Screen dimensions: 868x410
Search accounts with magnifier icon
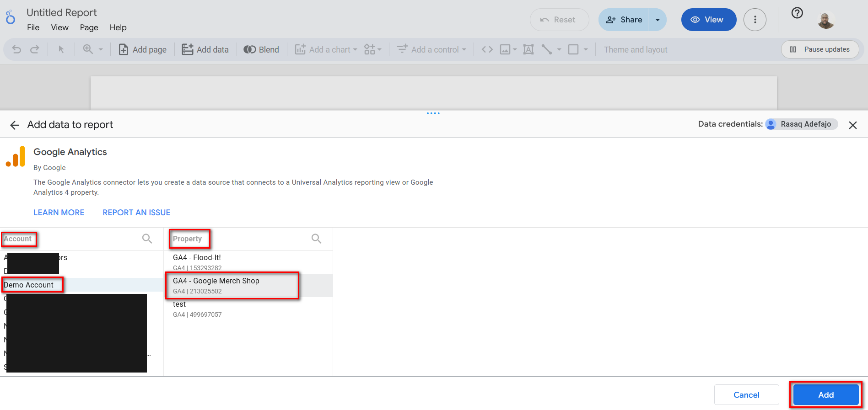(x=147, y=239)
